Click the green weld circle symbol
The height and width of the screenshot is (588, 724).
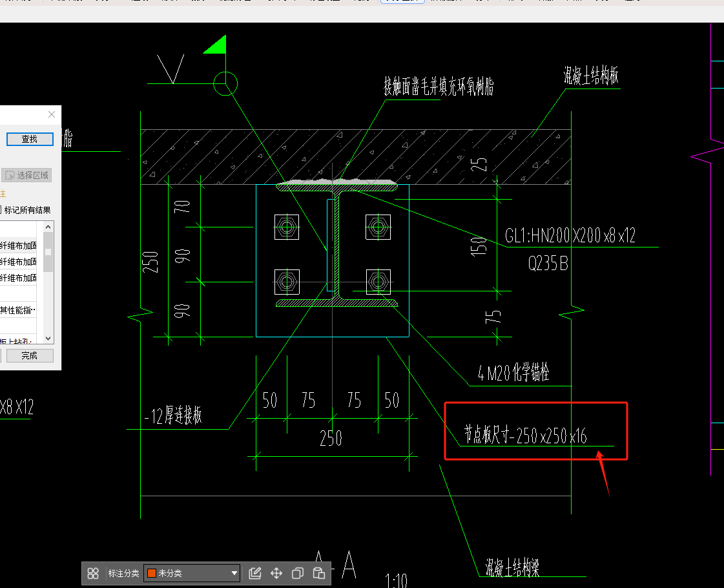[225, 83]
